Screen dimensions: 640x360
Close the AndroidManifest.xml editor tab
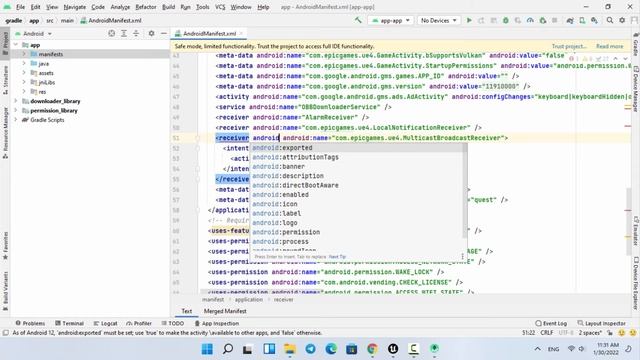point(241,33)
